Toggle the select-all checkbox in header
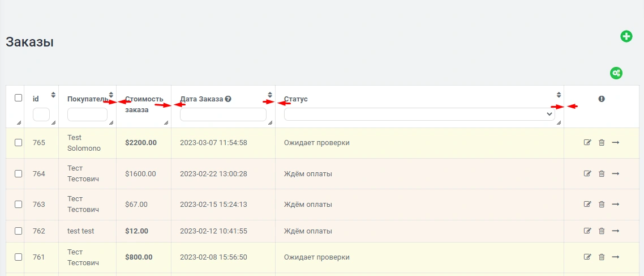The width and height of the screenshot is (644, 276). [x=18, y=98]
